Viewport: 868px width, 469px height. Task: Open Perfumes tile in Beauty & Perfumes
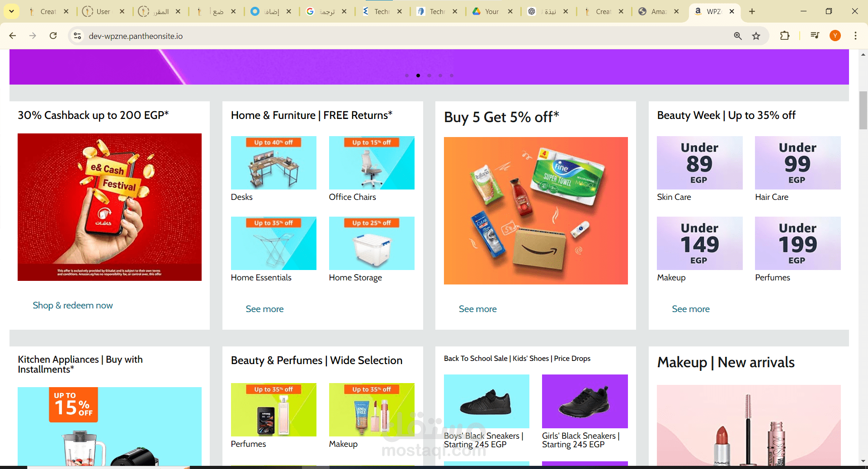click(x=274, y=410)
